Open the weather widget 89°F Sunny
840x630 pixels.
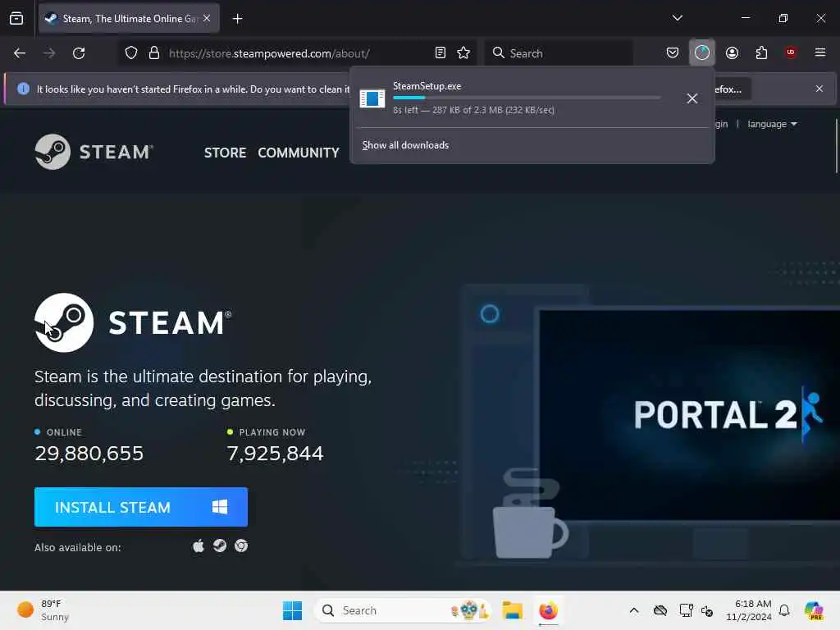tap(43, 610)
